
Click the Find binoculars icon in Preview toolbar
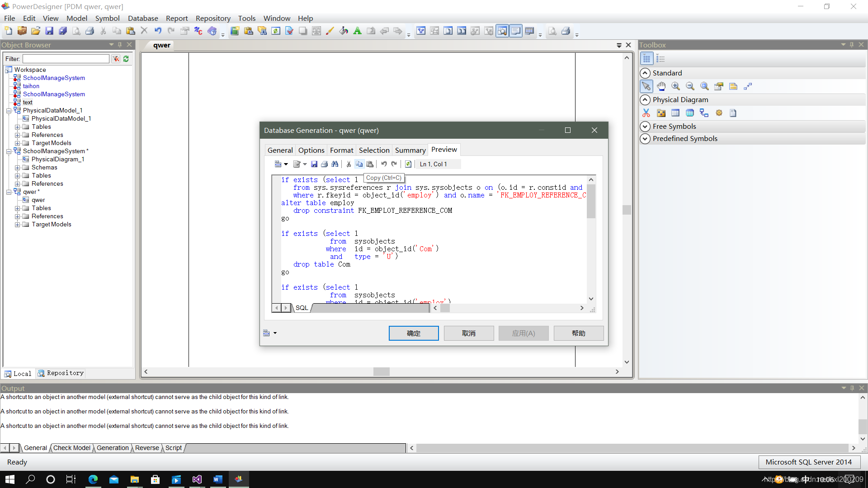335,164
